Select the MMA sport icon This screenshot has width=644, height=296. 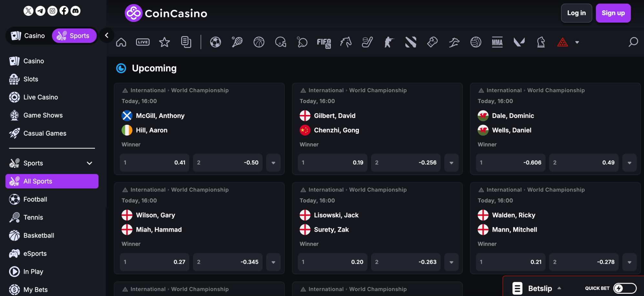[497, 42]
